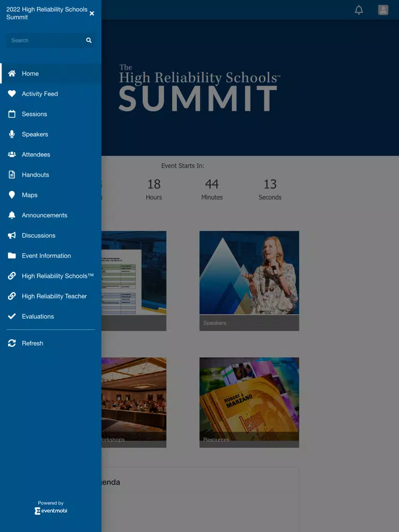Click the High Reliability Teacher link icon
Screen dimensions: 399x532
click(x=12, y=296)
